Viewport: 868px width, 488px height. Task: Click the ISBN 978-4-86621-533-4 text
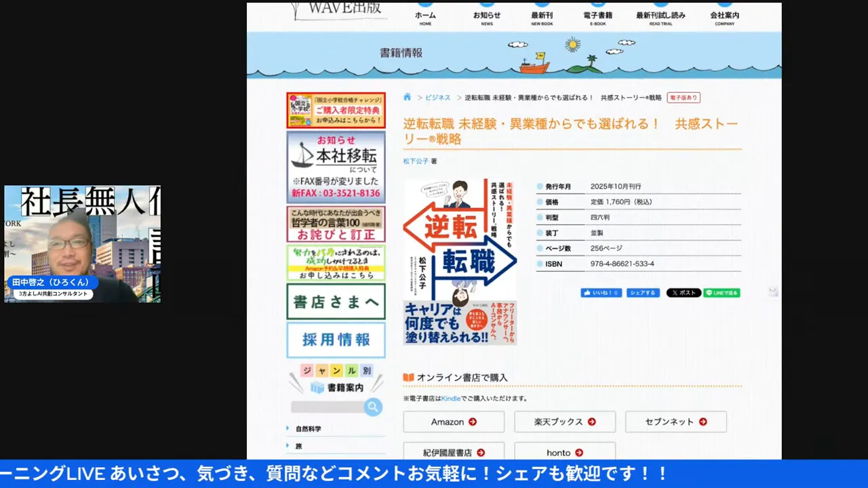coord(623,264)
